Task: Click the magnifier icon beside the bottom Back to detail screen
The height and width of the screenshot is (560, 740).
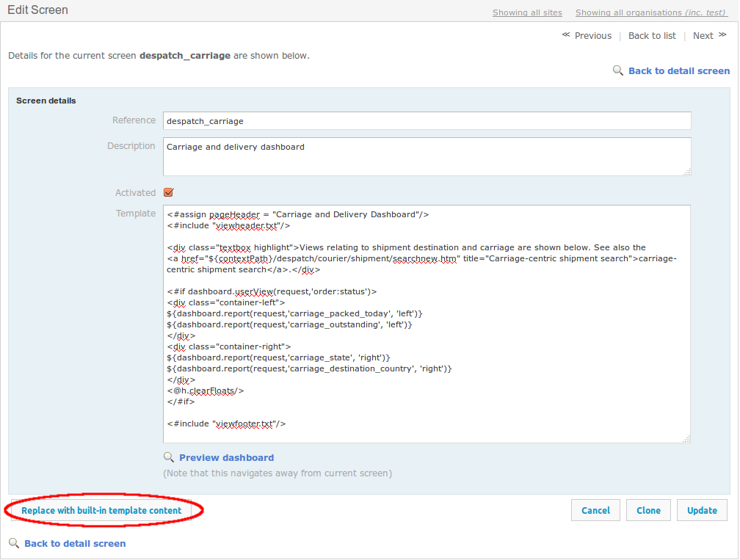Action: pyautogui.click(x=14, y=544)
